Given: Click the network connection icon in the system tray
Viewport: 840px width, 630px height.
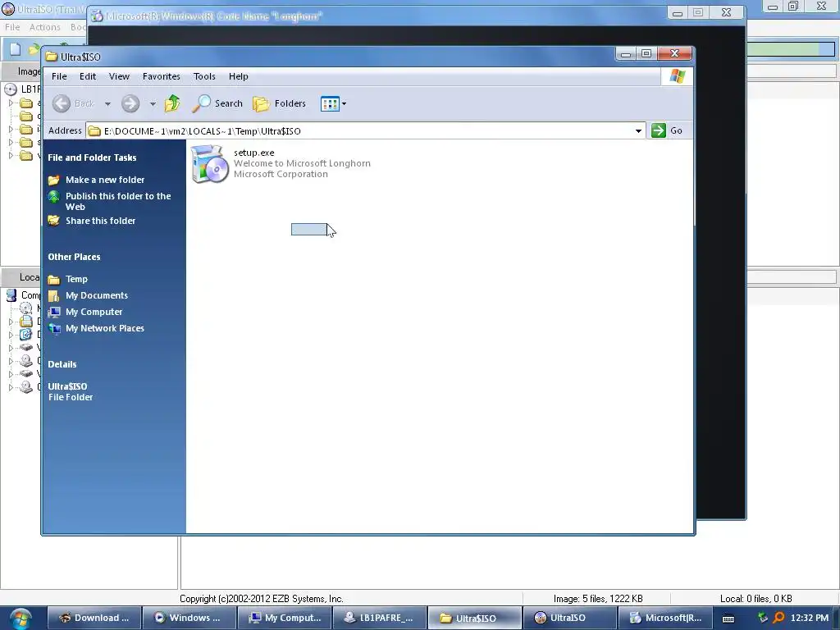Looking at the screenshot, I should [763, 618].
